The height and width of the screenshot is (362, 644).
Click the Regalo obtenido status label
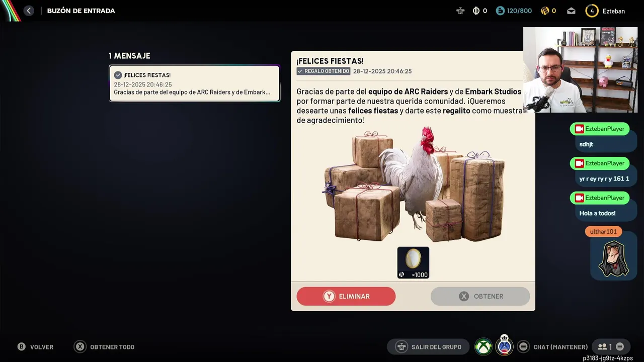point(324,71)
